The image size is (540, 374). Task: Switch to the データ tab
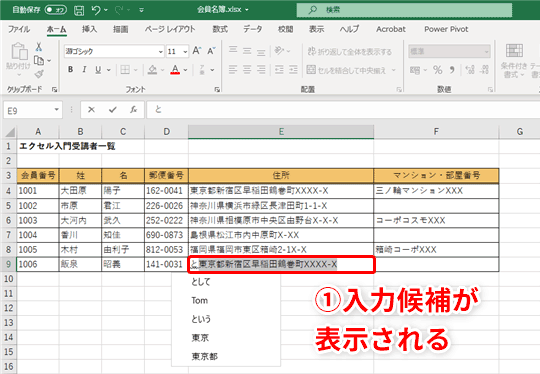pos(253,29)
